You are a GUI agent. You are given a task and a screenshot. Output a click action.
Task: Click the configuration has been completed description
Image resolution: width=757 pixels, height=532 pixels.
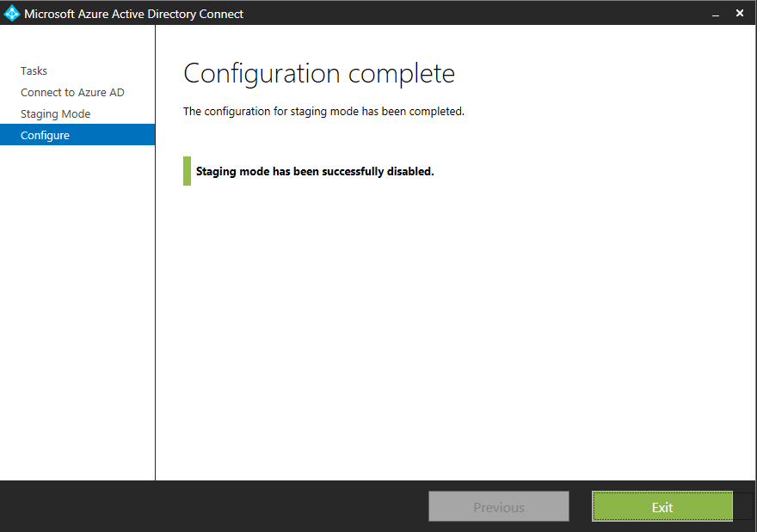click(x=323, y=112)
